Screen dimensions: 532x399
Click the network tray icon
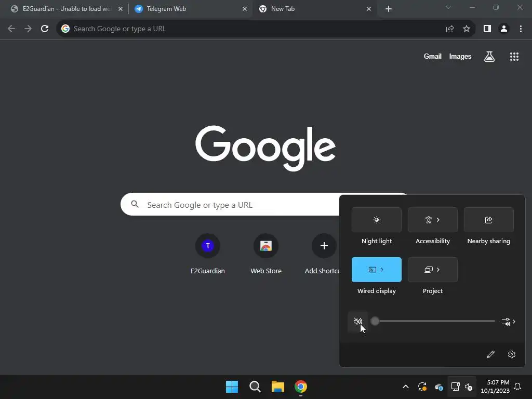click(455, 387)
